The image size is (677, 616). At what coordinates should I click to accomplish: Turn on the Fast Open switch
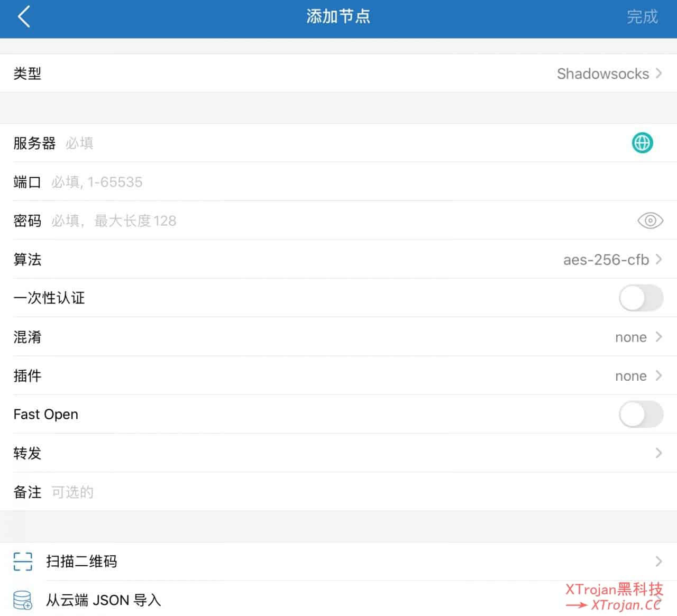coord(641,414)
